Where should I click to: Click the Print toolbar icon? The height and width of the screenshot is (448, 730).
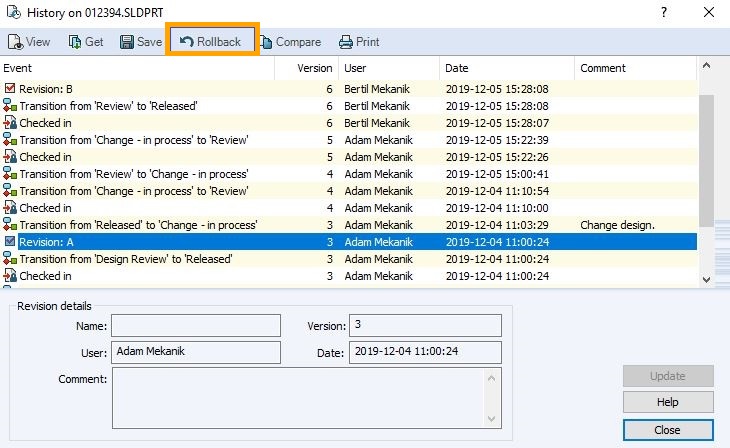(346, 42)
